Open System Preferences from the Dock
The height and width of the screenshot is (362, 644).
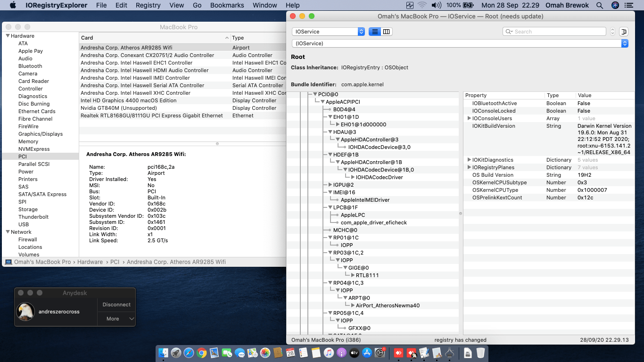[380, 353]
